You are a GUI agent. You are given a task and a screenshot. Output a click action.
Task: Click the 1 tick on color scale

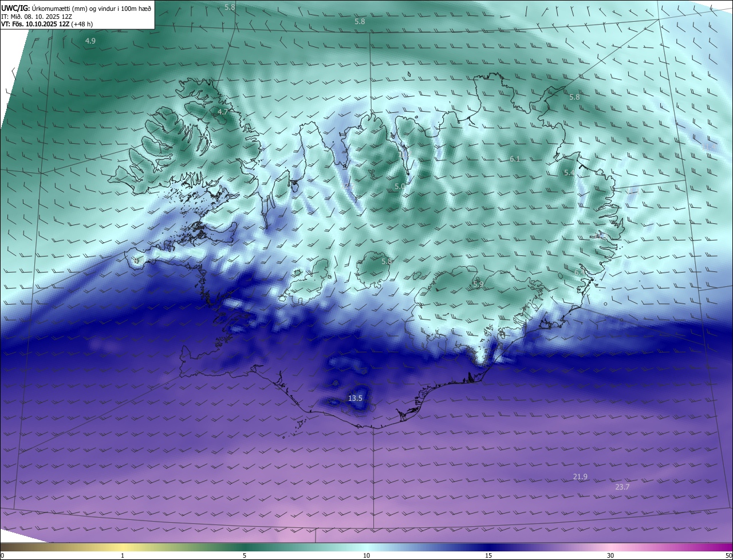pyautogui.click(x=123, y=555)
